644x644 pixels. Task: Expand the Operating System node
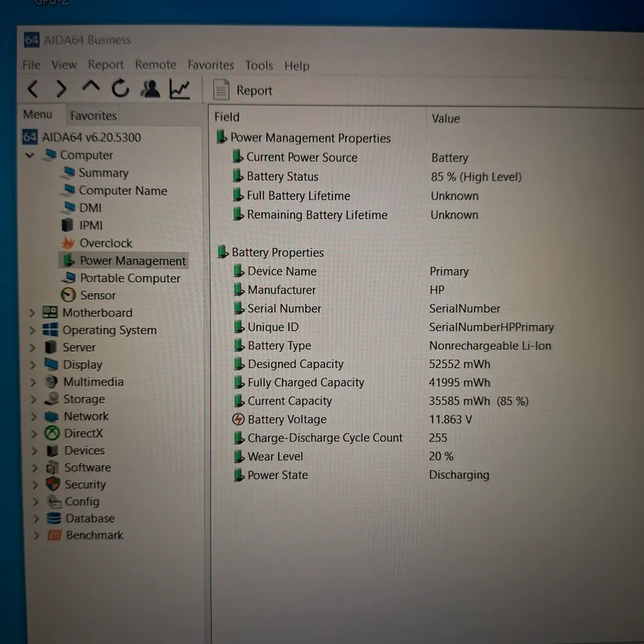tap(32, 330)
